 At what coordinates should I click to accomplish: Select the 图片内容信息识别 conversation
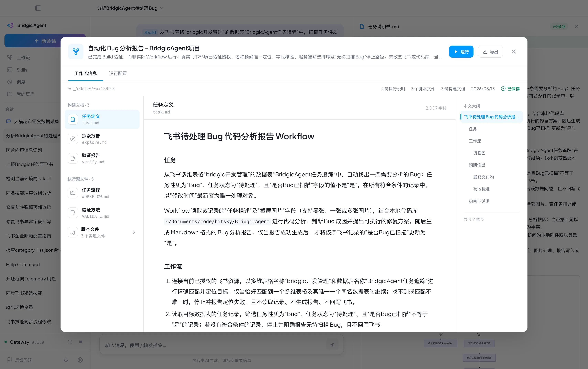(24, 150)
